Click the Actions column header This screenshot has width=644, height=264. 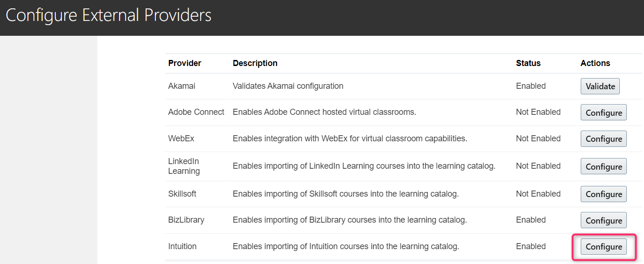[595, 63]
